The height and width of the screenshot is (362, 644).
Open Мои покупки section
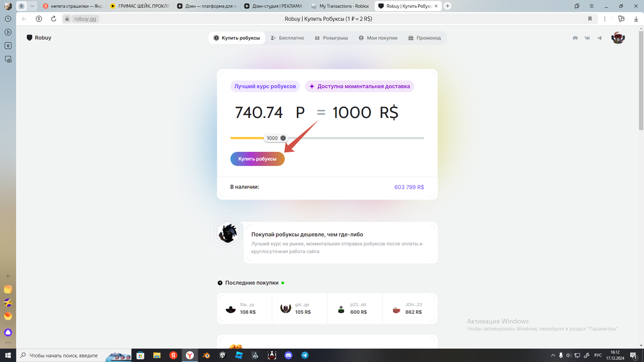(378, 38)
